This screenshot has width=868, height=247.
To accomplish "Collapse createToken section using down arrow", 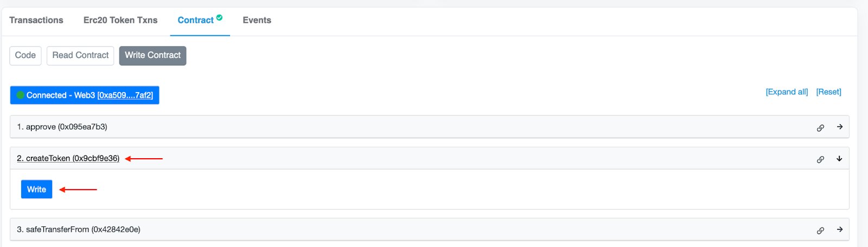I will (x=839, y=159).
